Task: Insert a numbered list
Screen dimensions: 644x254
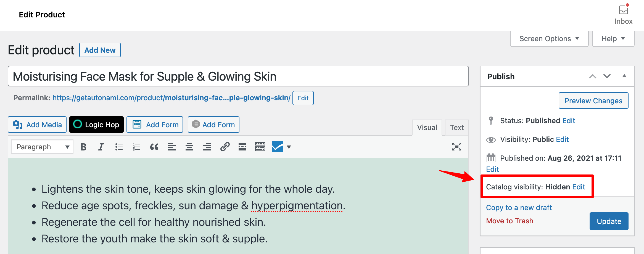Action: tap(136, 147)
